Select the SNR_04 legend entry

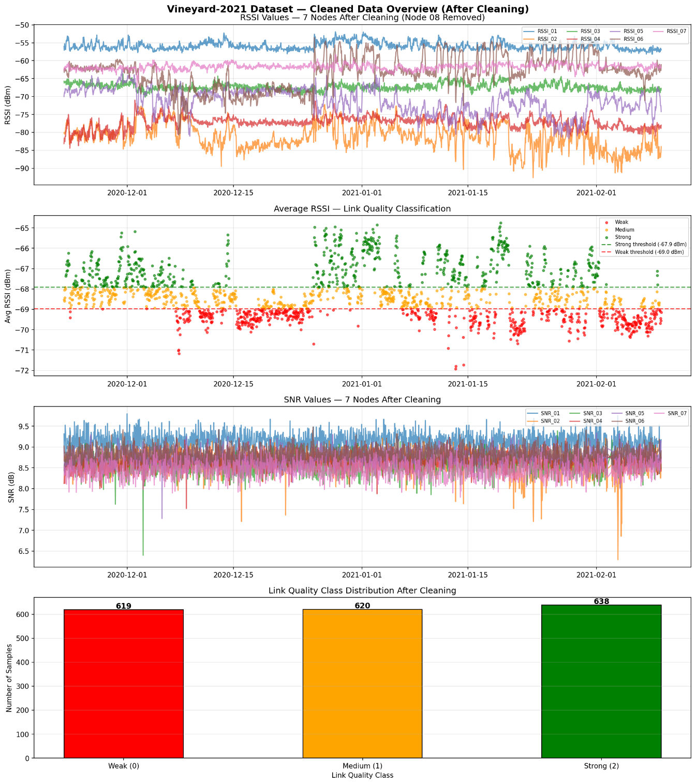585,420
